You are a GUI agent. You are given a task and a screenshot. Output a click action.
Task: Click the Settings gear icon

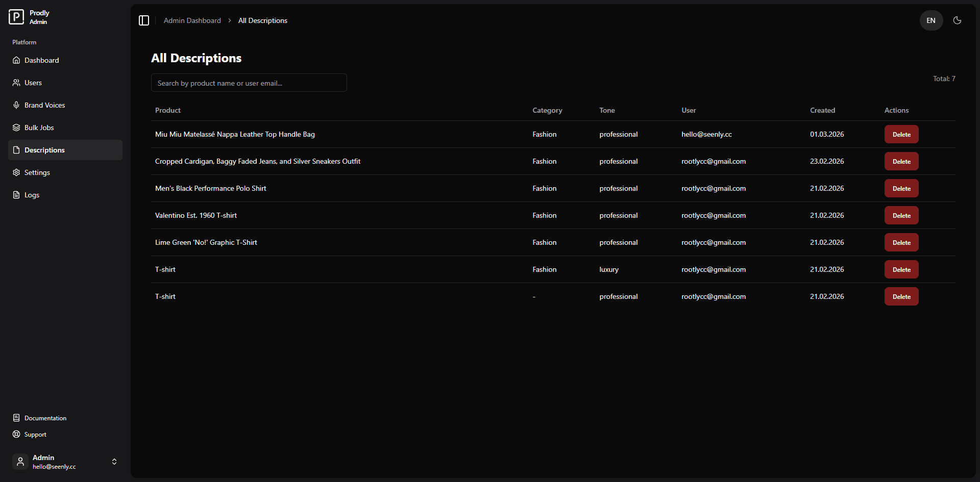16,172
